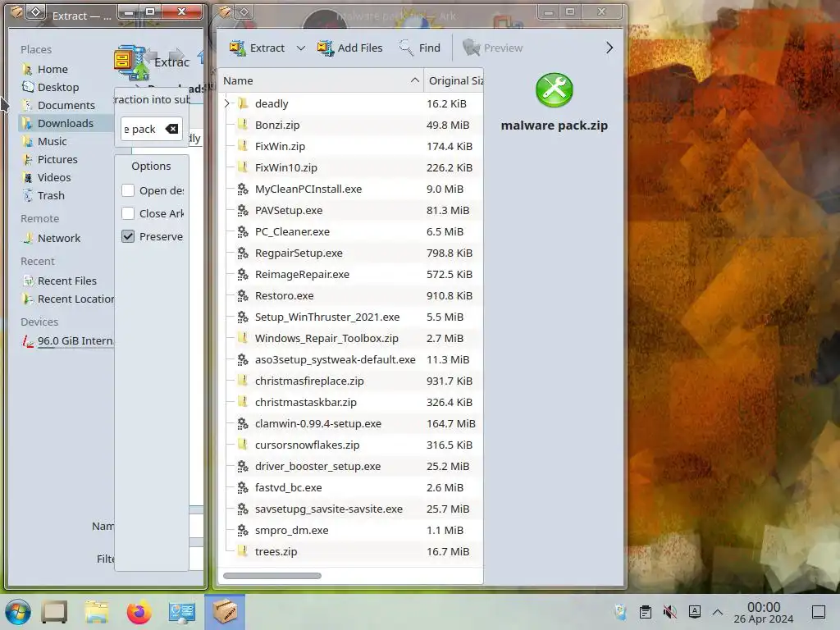Select the PC_Cleaner.exe executable icon
Image resolution: width=840 pixels, height=630 pixels.
(x=243, y=231)
